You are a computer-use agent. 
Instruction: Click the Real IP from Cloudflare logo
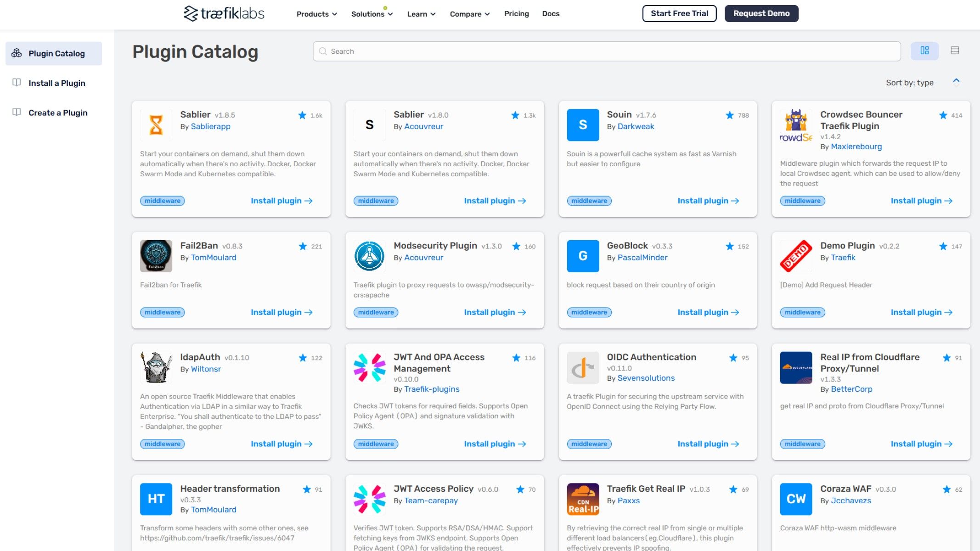point(796,367)
